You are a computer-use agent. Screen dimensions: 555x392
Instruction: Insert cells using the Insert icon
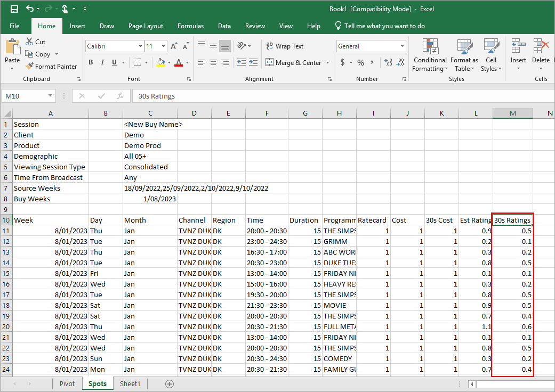(518, 46)
